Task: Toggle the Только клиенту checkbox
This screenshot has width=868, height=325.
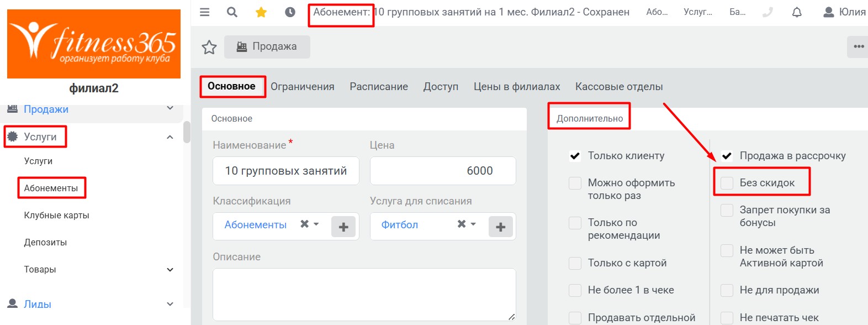Action: [x=575, y=156]
